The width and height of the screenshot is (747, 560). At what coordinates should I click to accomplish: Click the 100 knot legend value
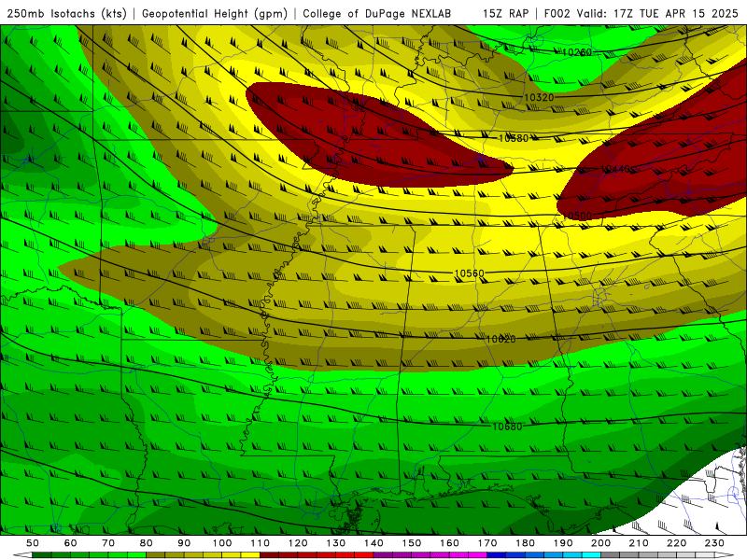(222, 543)
